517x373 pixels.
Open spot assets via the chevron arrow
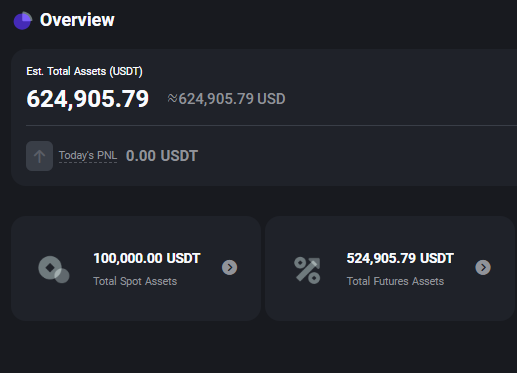pos(229,267)
